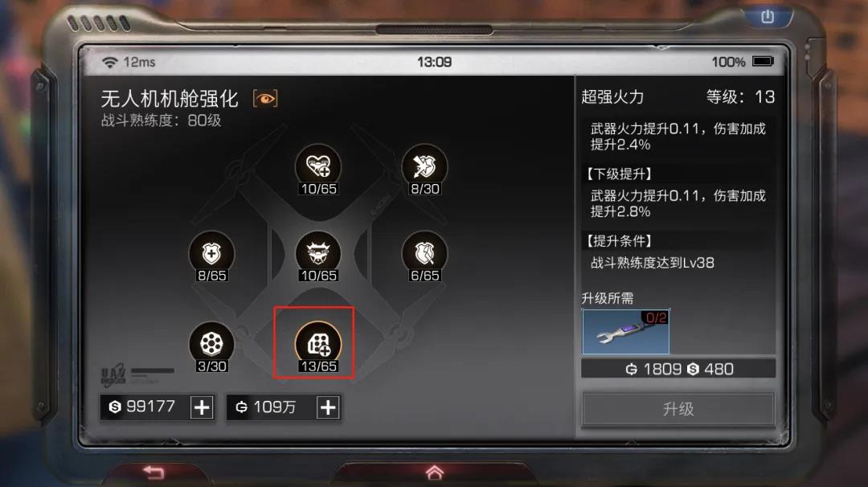Click the blue power button on the tablet
This screenshot has width=868, height=487.
point(768,17)
